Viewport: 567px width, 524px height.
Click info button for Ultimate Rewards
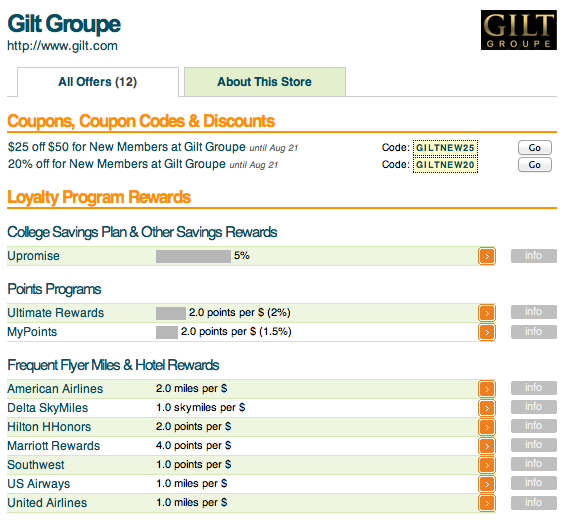tap(533, 312)
